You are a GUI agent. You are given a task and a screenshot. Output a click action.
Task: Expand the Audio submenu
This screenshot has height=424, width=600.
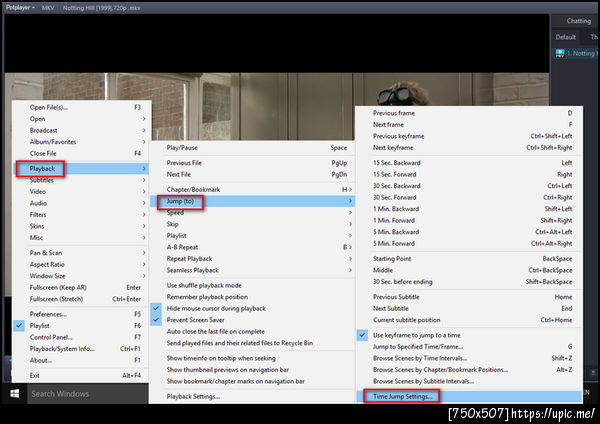click(82, 203)
